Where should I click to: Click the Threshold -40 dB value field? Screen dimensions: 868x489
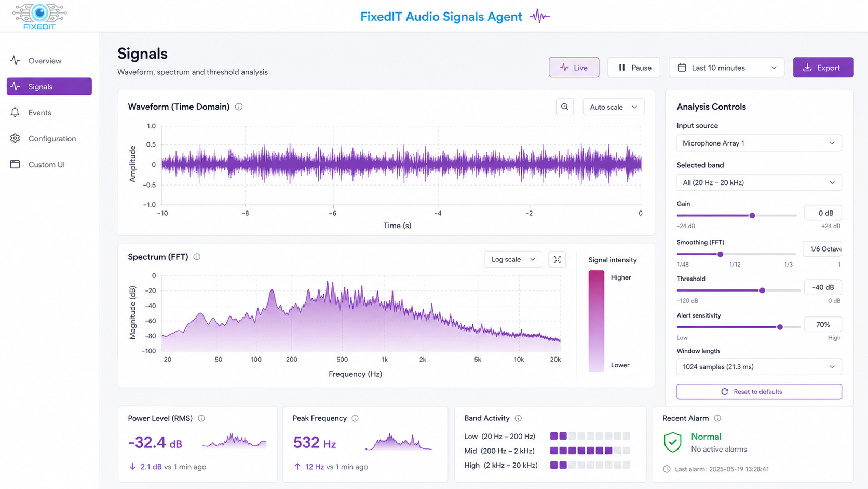coord(823,287)
